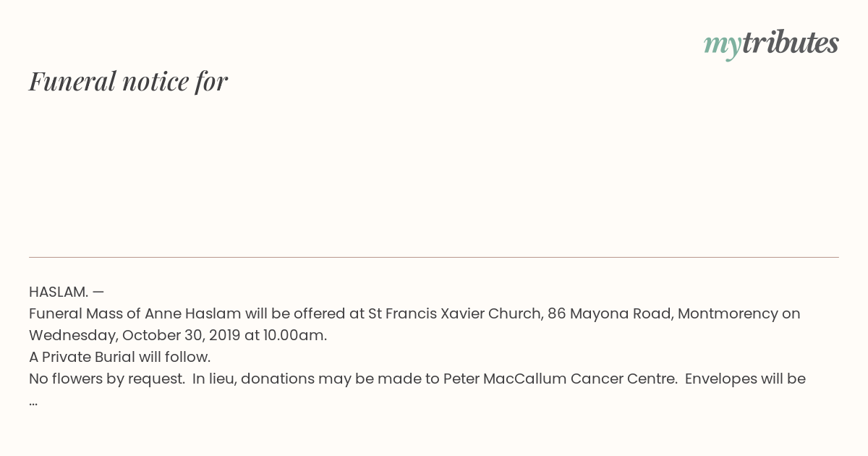Screen dimensions: 868x456
Task: Click the "Envelopes will be" text
Action: pyautogui.click(x=745, y=379)
